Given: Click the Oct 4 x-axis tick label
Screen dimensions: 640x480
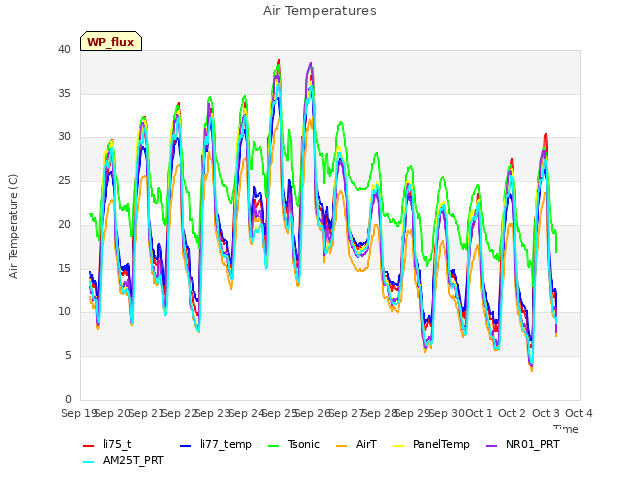Looking at the screenshot, I should 579,413.
